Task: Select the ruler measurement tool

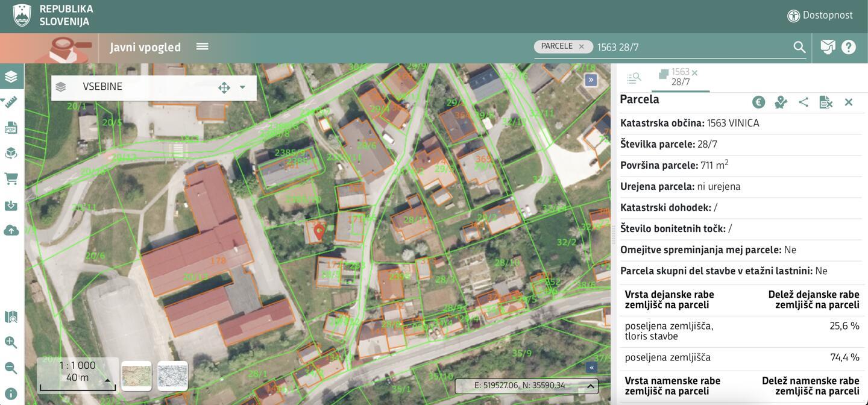Action: (11, 102)
